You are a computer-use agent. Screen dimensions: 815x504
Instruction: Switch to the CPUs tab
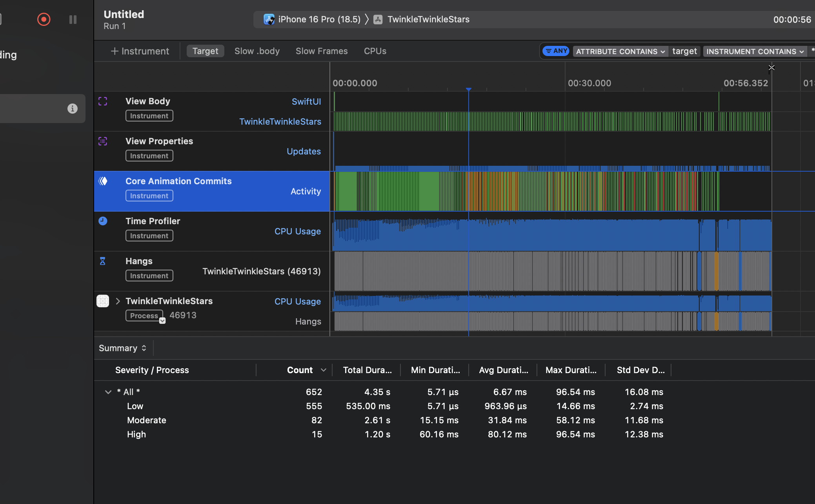coord(375,51)
